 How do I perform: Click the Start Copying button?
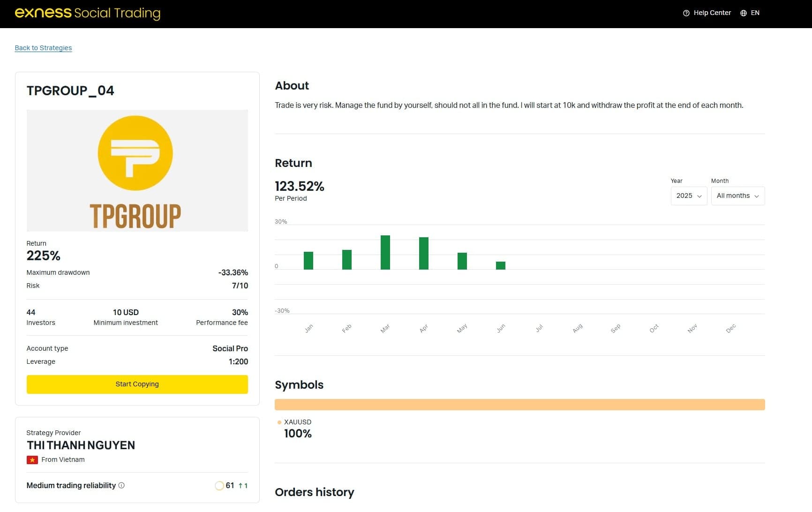click(137, 384)
